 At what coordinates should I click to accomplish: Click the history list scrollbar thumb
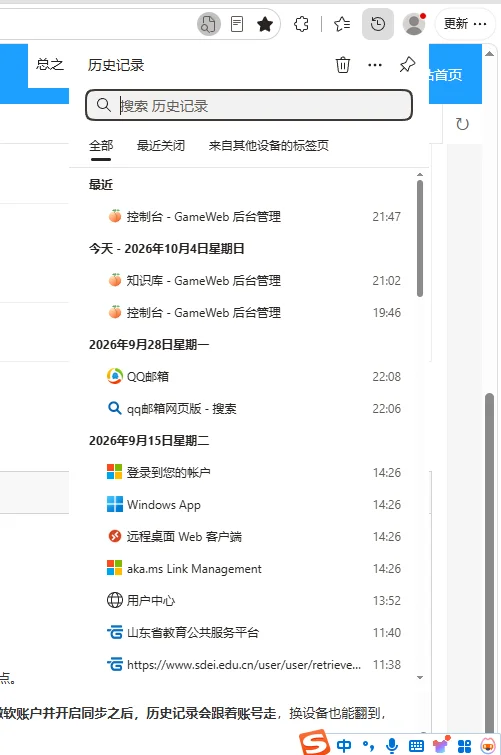coord(420,239)
